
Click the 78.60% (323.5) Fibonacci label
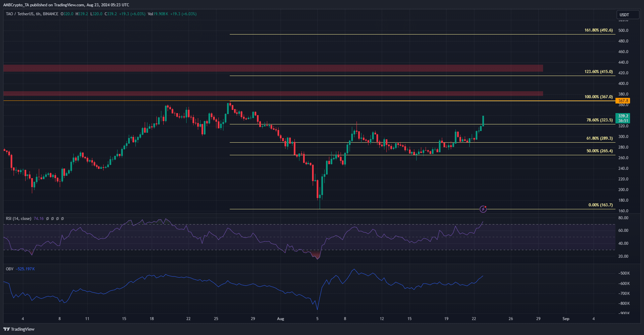tap(600, 120)
